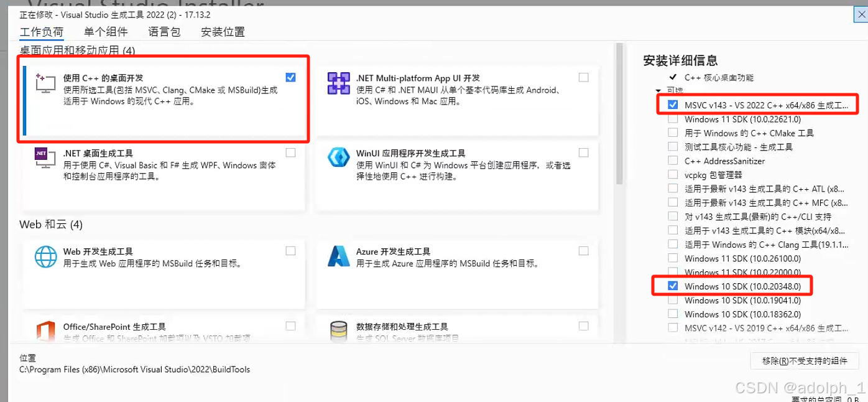Check Windows 10 SDK (10.0.19041.0) checkbox

[x=673, y=300]
